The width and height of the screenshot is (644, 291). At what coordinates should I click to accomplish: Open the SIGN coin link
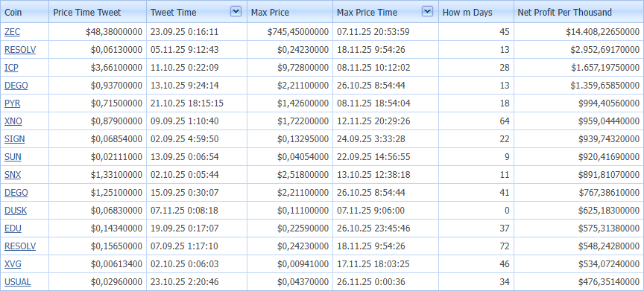[14, 139]
